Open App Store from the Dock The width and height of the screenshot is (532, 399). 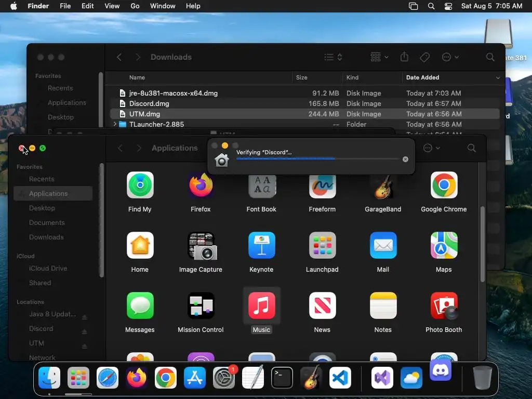click(x=195, y=378)
